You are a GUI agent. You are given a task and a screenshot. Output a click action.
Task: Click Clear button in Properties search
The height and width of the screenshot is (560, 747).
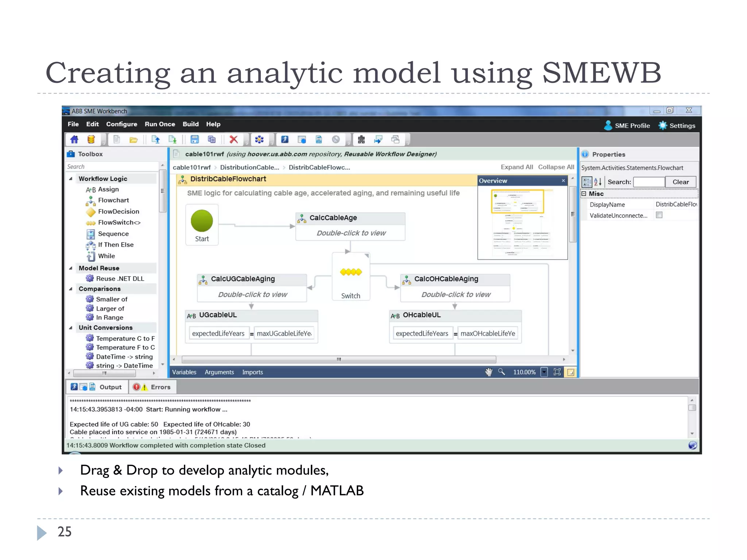tap(681, 182)
